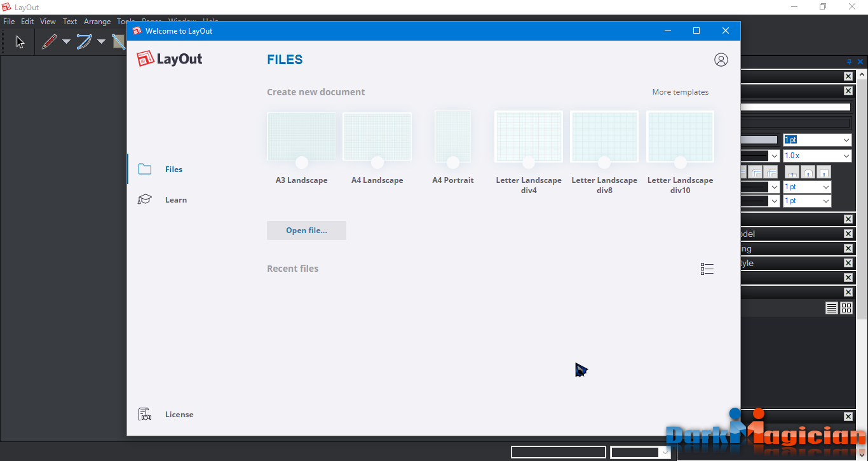Click the white fill color swatch
The width and height of the screenshot is (868, 461).
pyautogui.click(x=796, y=107)
